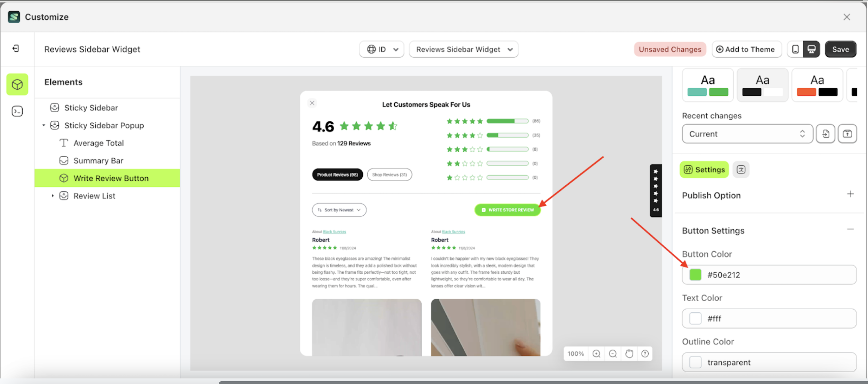Click the exit editor icon
Viewport: 868px width, 384px height.
16,49
